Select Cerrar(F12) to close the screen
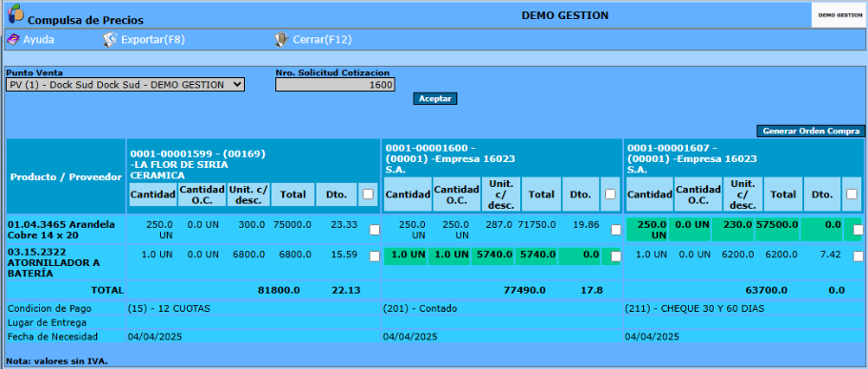The height and width of the screenshot is (369, 868). click(x=322, y=40)
